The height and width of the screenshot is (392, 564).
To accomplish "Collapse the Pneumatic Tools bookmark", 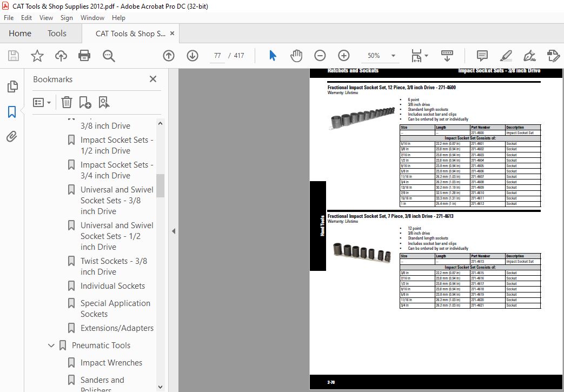I will coord(51,346).
